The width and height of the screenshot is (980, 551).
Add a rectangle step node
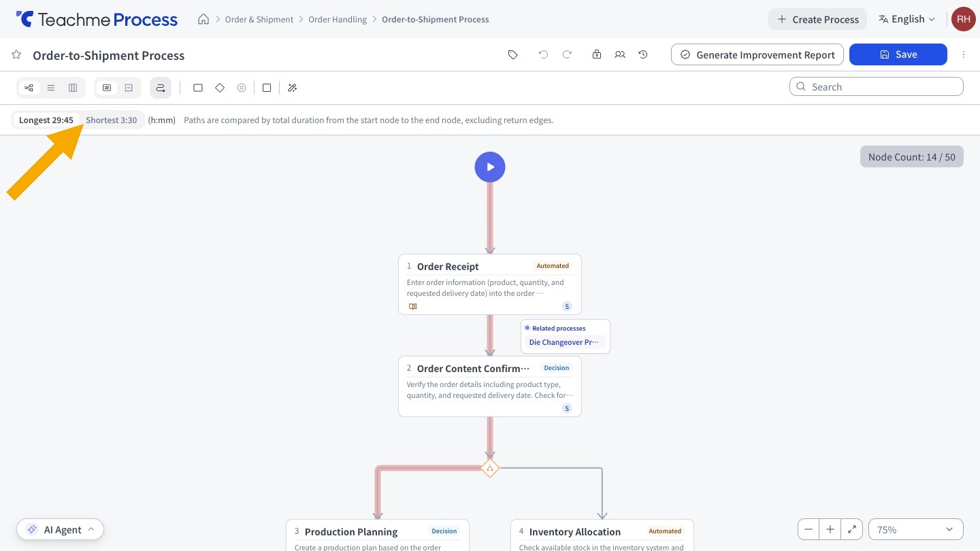click(x=198, y=88)
